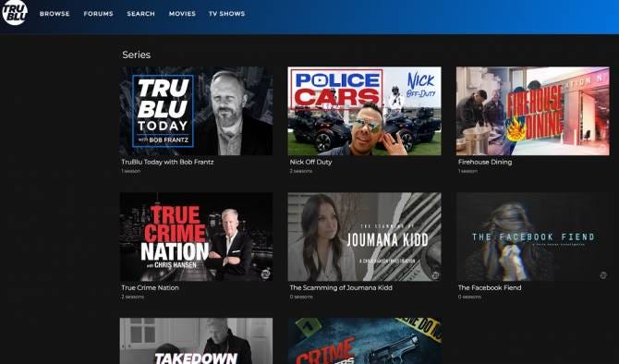Click '2 seasons' under Nick Off Duty
This screenshot has height=364, width=619.
[x=301, y=171]
